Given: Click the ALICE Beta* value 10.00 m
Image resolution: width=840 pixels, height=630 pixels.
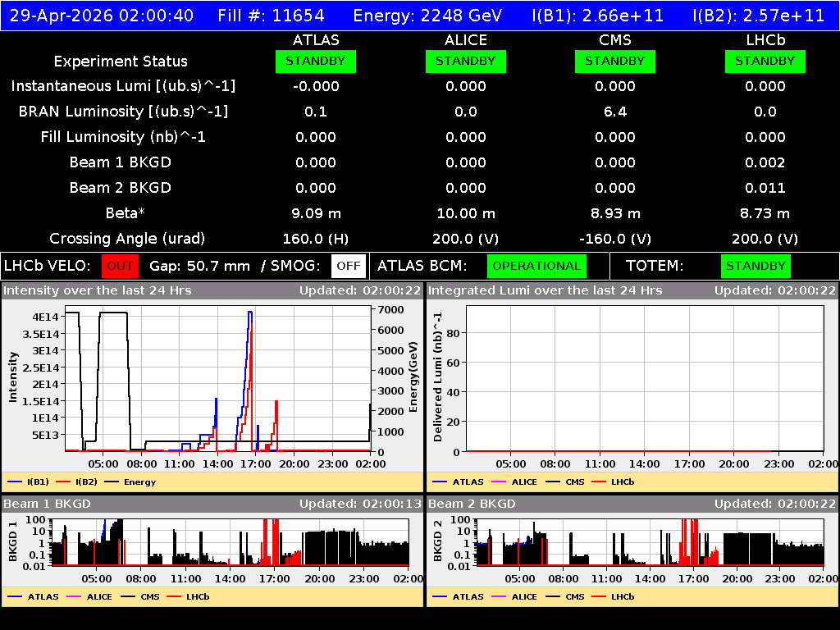Looking at the screenshot, I should 466,214.
